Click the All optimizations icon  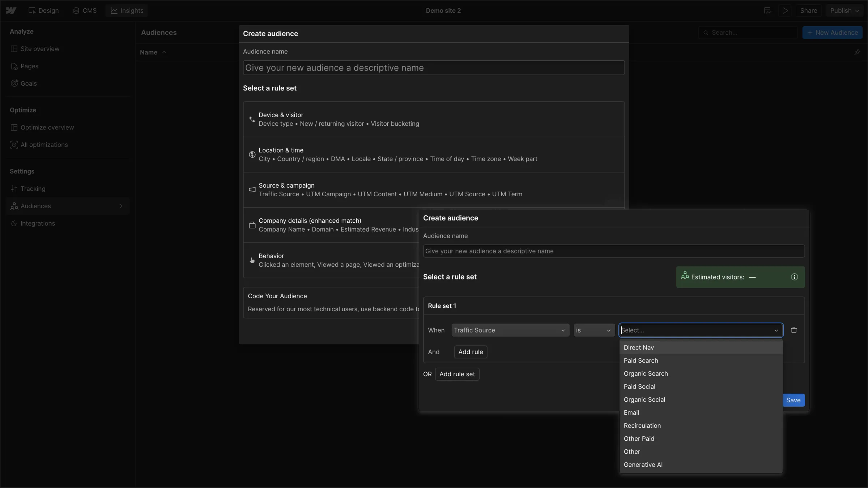coord(14,145)
